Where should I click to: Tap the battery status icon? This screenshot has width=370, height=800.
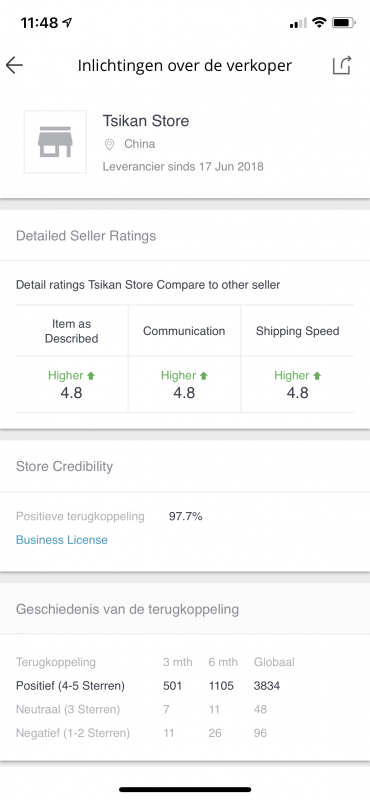(343, 23)
